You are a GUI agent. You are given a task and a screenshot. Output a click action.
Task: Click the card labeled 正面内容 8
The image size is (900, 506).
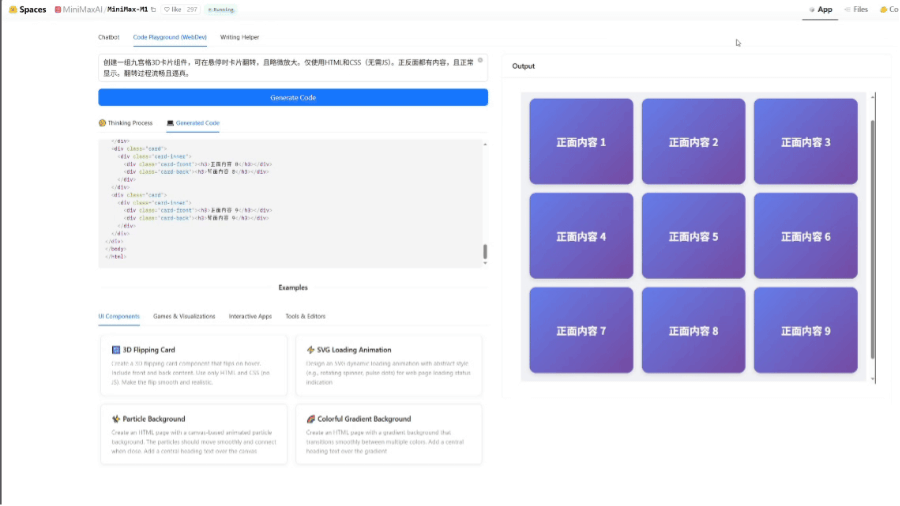693,330
